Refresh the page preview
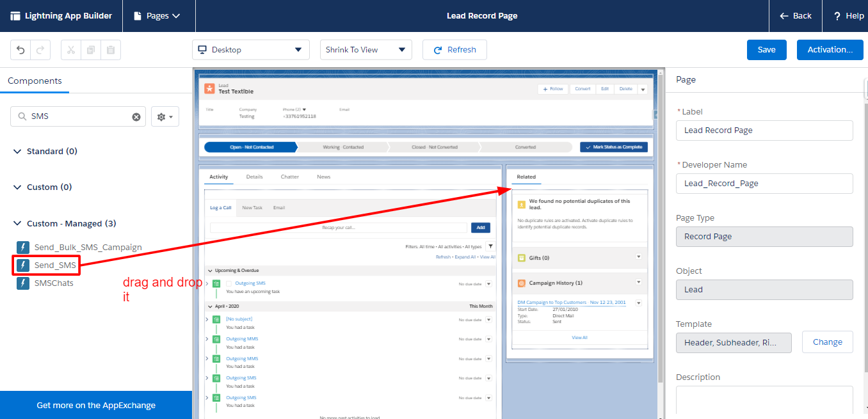868x419 pixels. tap(454, 50)
